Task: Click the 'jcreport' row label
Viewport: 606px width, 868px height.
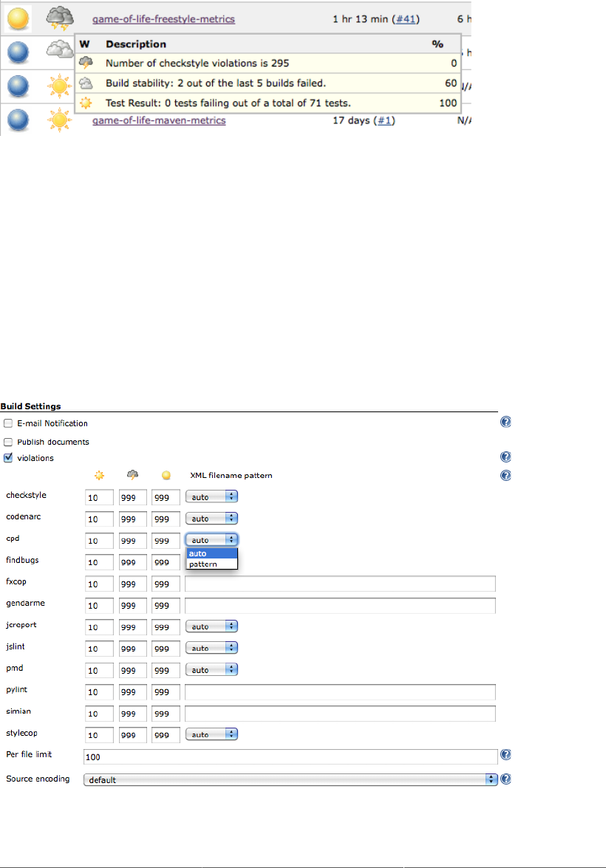Action: click(x=21, y=624)
